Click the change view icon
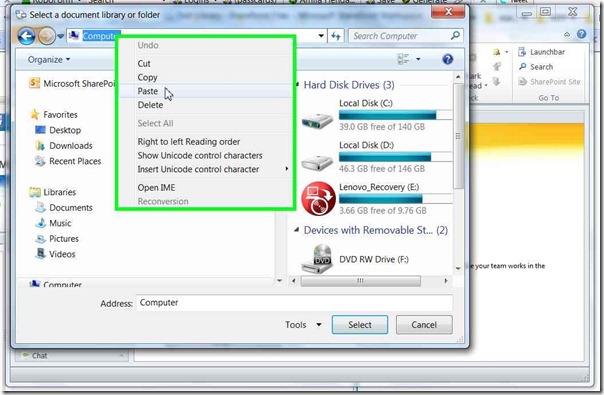Image resolution: width=604 pixels, height=395 pixels. pos(403,59)
